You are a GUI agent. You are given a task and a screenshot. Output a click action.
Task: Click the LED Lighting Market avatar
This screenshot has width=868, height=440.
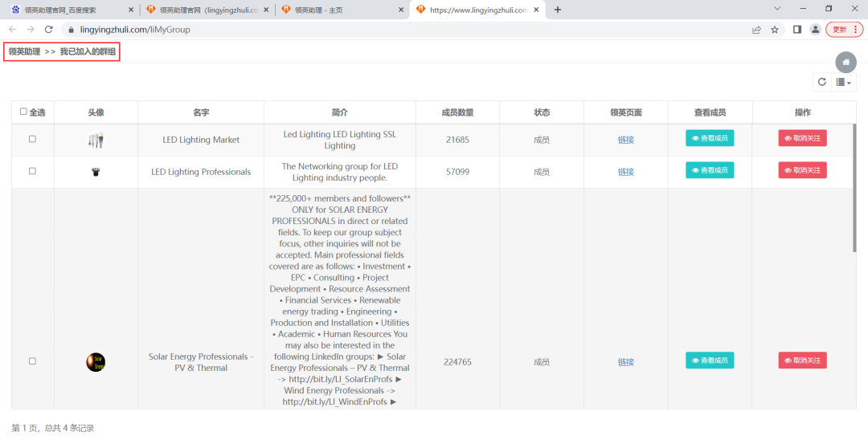pyautogui.click(x=96, y=141)
